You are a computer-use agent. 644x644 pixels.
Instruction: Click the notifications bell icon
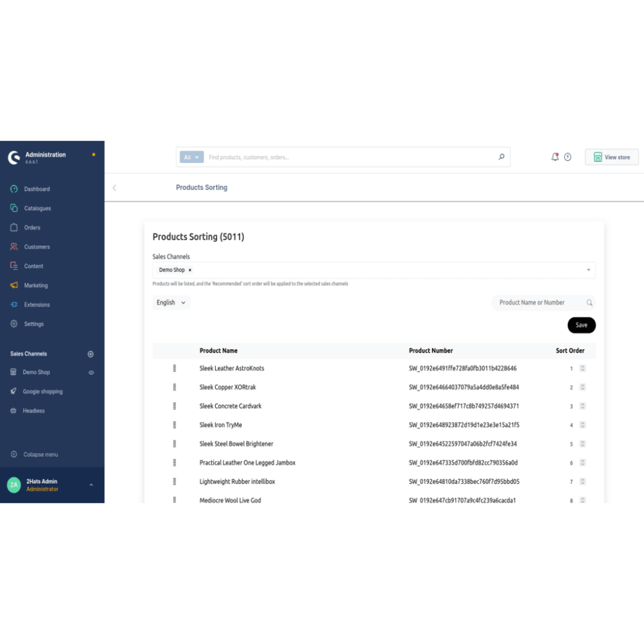(554, 157)
